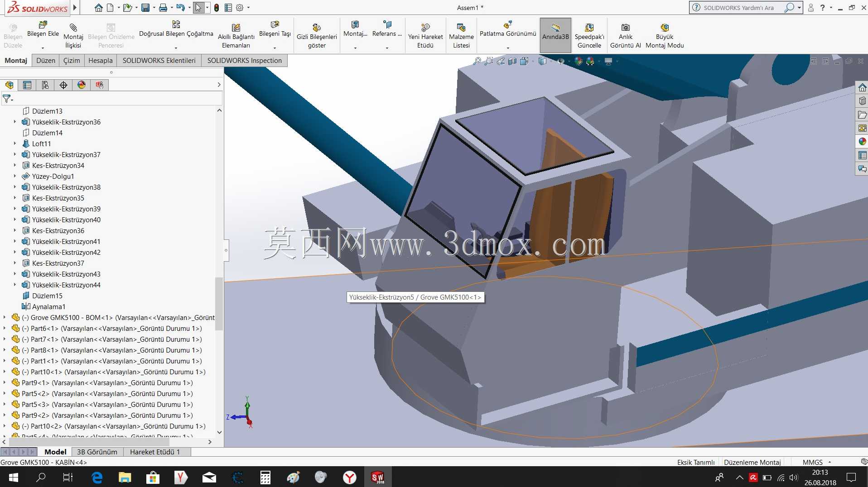Click Yeni Hareket Etüdü button
Viewport: 868px width, 487px height.
click(425, 35)
